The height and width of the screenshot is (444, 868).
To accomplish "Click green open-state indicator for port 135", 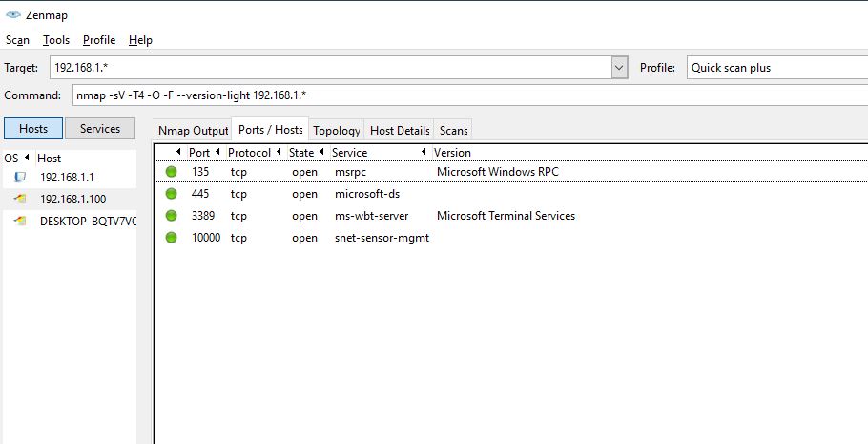I will 171,172.
